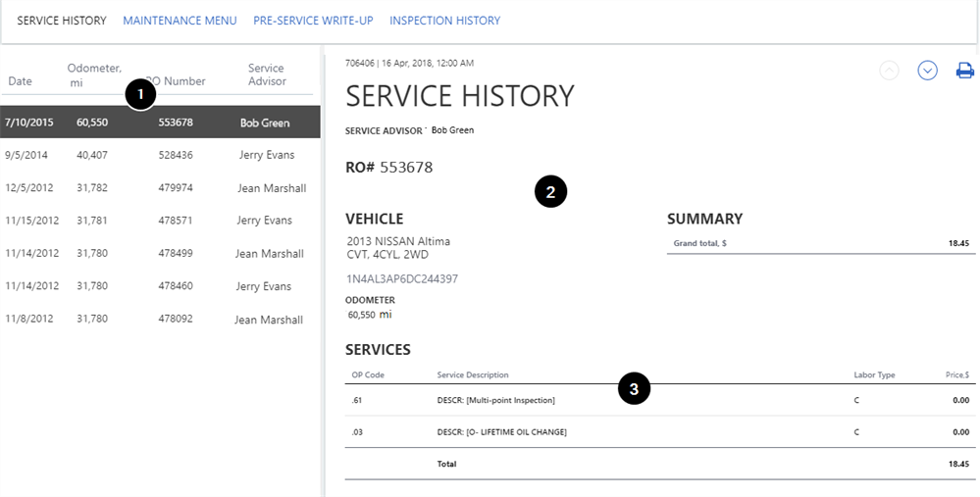Click callout marker number 3
Image resolution: width=980 pixels, height=497 pixels.
point(634,389)
